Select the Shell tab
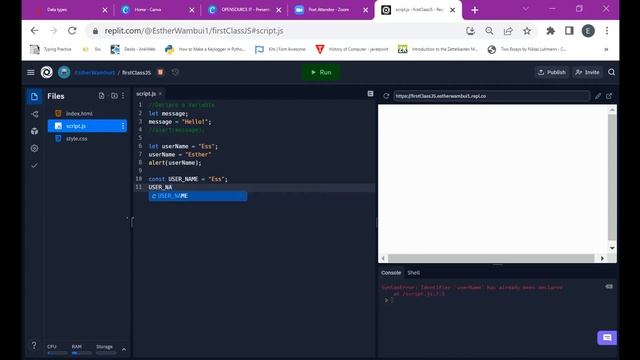Viewport: 640px width, 360px height. pyautogui.click(x=413, y=273)
